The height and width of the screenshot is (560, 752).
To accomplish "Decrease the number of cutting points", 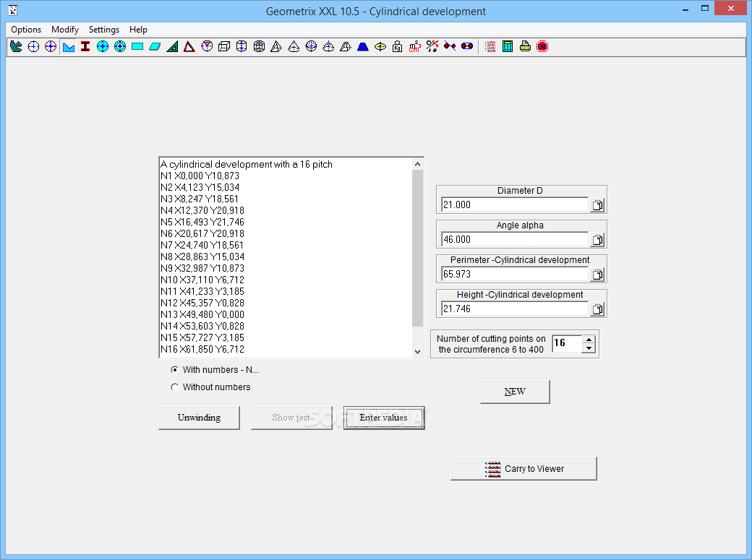I will coord(589,348).
